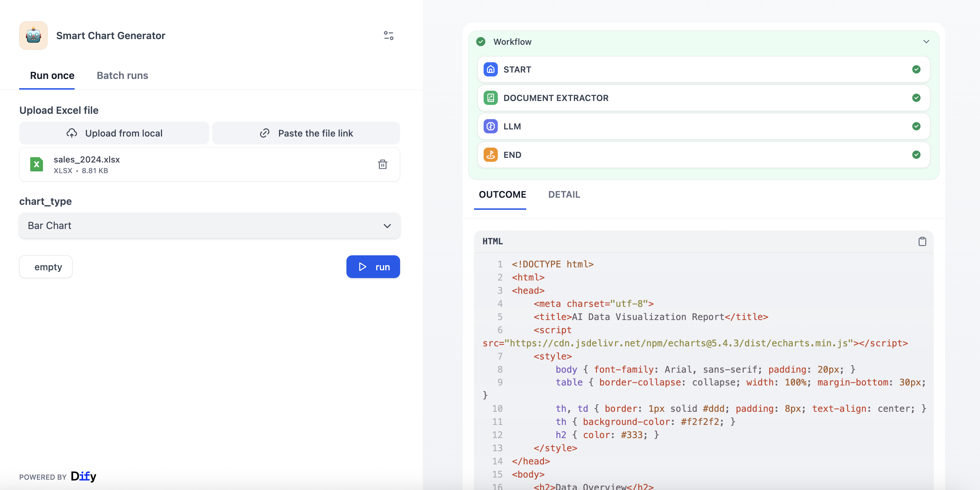Open the DETAIL tab
The image size is (980, 490).
tap(564, 195)
